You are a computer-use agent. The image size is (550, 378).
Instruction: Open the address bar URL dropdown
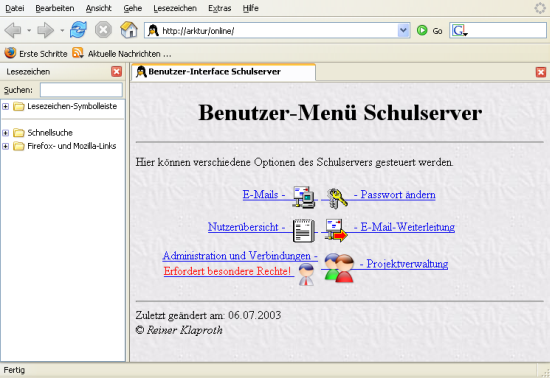click(403, 31)
